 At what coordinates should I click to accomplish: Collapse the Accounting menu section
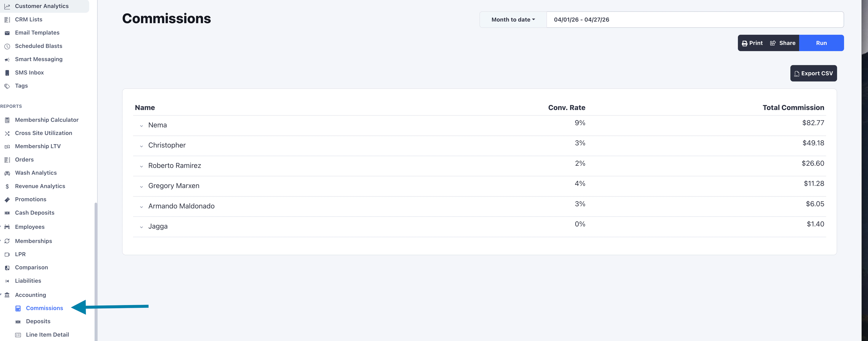[30, 295]
